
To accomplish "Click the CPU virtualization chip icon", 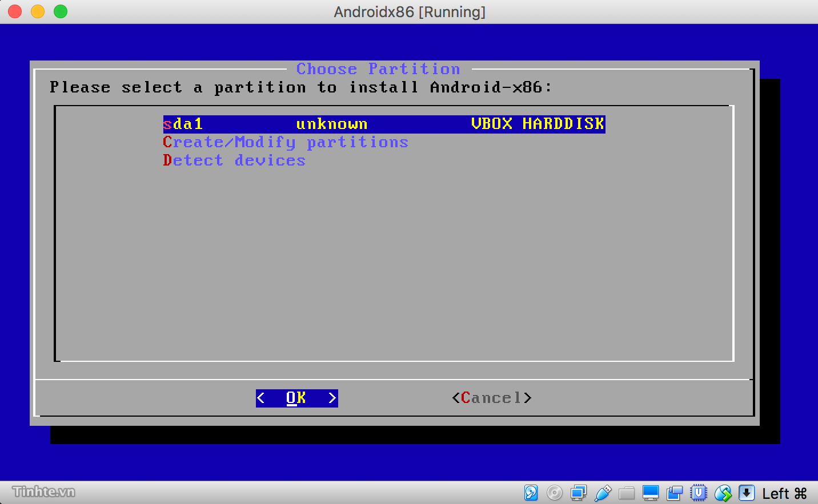I will pyautogui.click(x=699, y=493).
